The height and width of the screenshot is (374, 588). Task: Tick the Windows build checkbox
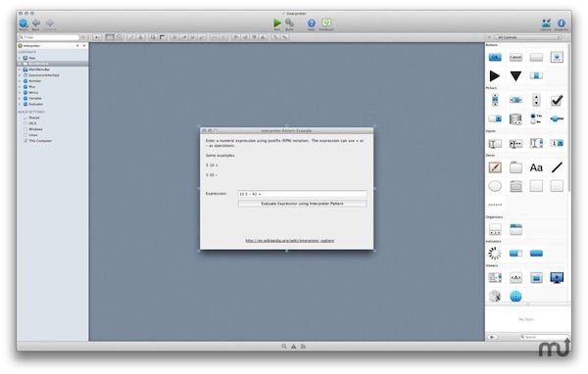pos(25,129)
